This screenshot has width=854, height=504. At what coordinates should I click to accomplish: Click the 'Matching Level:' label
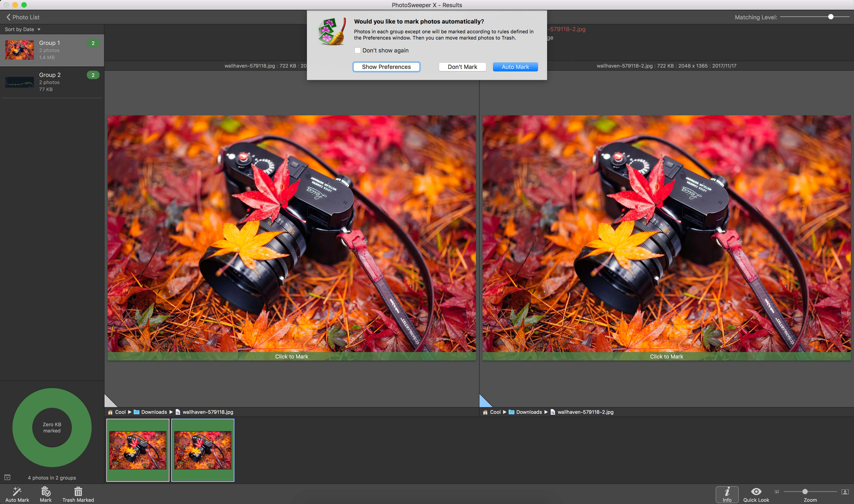(756, 17)
